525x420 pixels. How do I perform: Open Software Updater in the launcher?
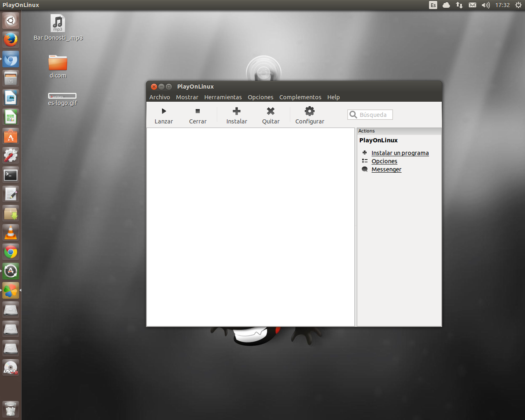coord(11,271)
